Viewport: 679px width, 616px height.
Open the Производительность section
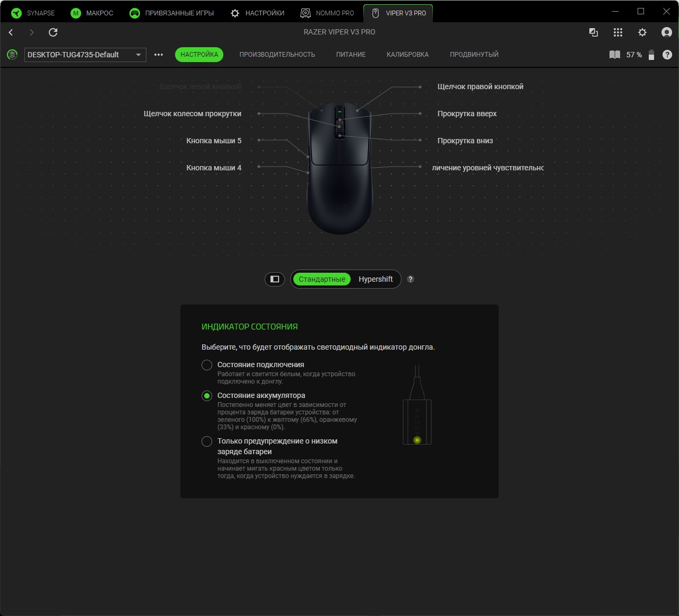pos(277,55)
